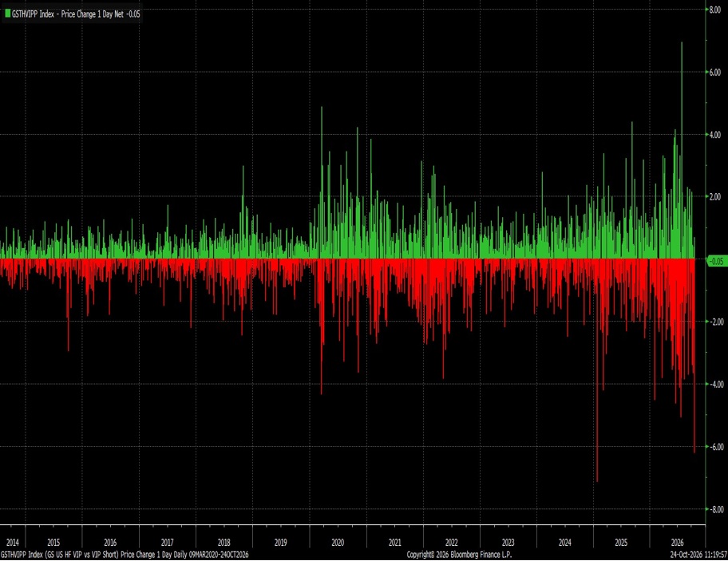728x561 pixels.
Task: Click the tallest green spike near 7.00 in 2026
Action: [682, 150]
